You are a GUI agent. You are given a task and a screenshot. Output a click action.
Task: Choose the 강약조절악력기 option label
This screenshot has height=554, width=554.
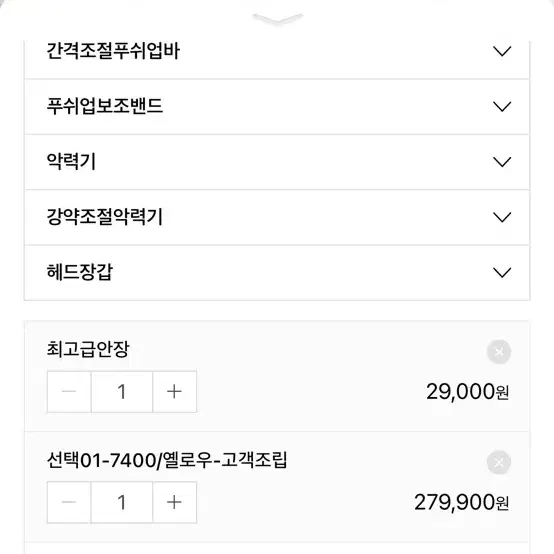[105, 217]
